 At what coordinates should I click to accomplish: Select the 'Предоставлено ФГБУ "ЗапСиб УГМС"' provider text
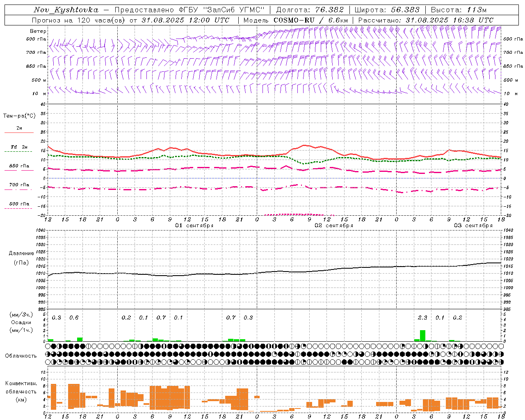pyautogui.click(x=189, y=10)
